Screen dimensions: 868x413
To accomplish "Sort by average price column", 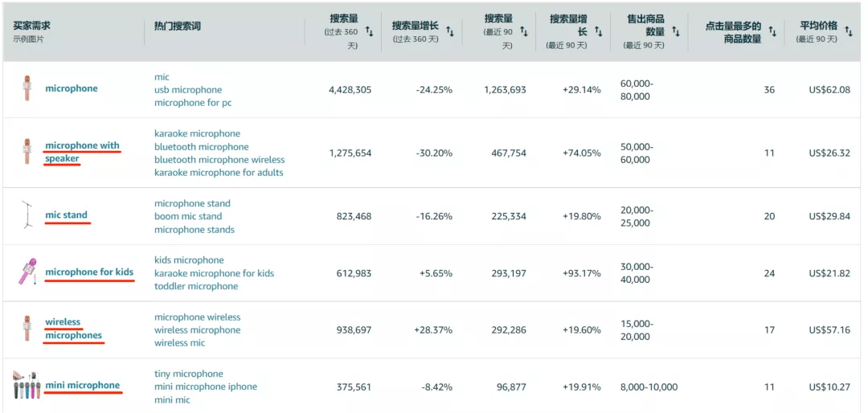I will click(849, 31).
